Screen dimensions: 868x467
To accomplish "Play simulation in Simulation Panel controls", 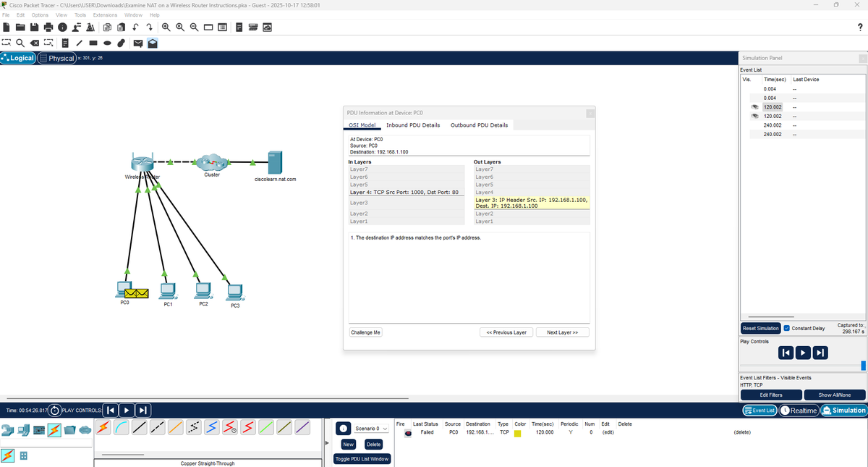I will point(803,353).
